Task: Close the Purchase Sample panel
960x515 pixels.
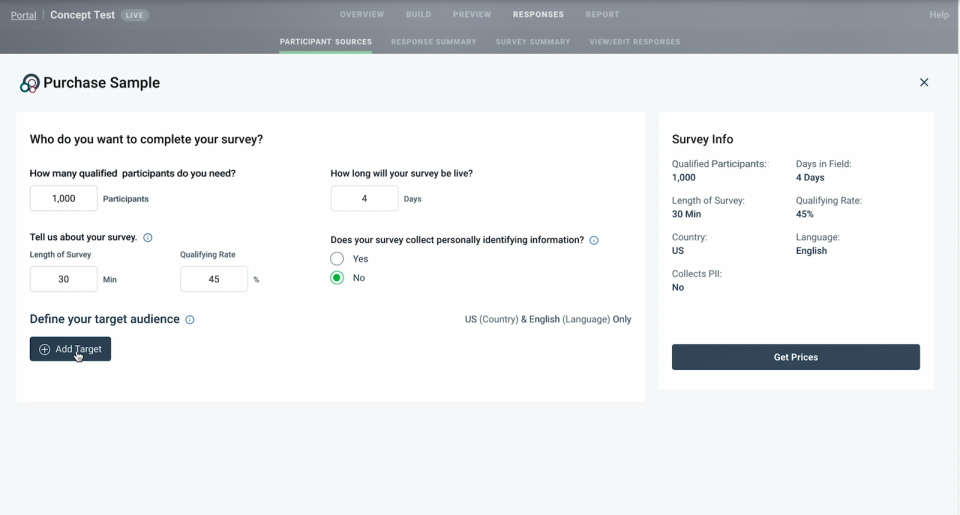Action: [x=924, y=82]
